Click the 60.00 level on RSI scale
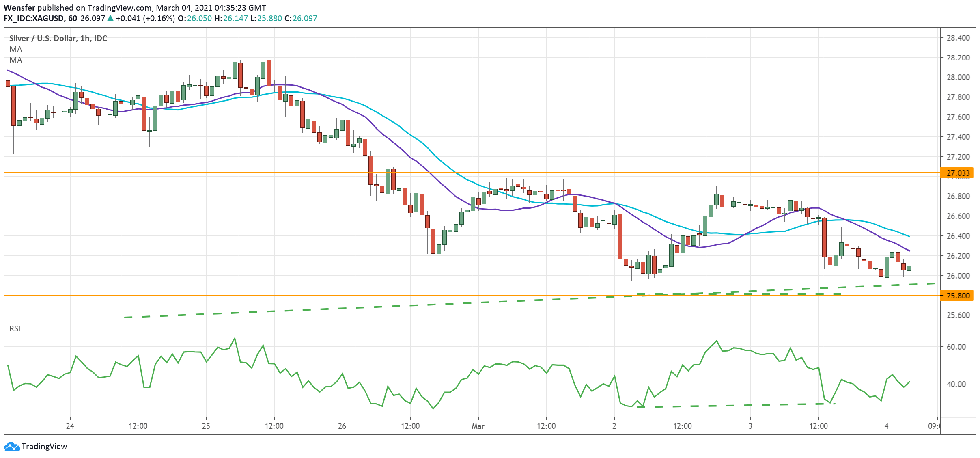This screenshot has width=980, height=458. pos(956,347)
